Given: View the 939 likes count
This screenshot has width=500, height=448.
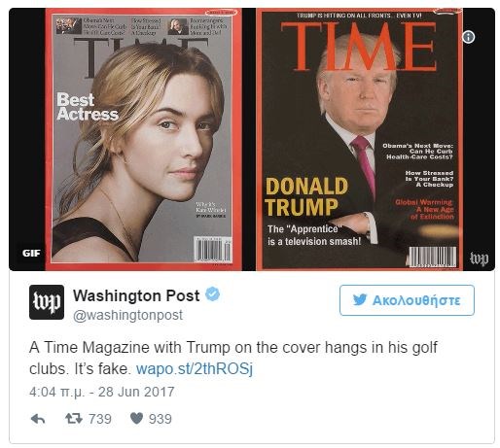Looking at the screenshot, I should point(161,419).
